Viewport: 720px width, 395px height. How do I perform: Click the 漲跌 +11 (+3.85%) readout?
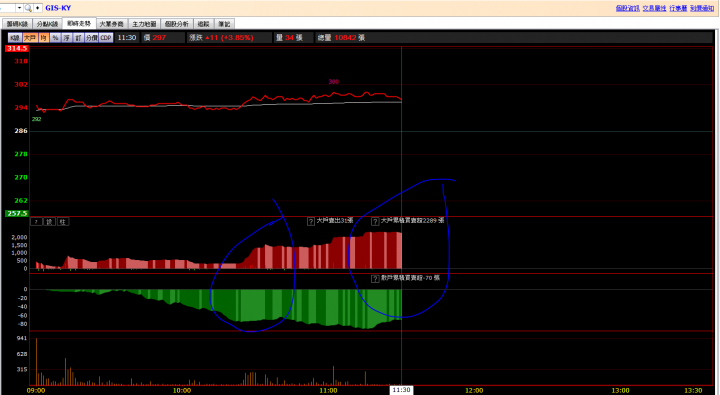tap(221, 38)
